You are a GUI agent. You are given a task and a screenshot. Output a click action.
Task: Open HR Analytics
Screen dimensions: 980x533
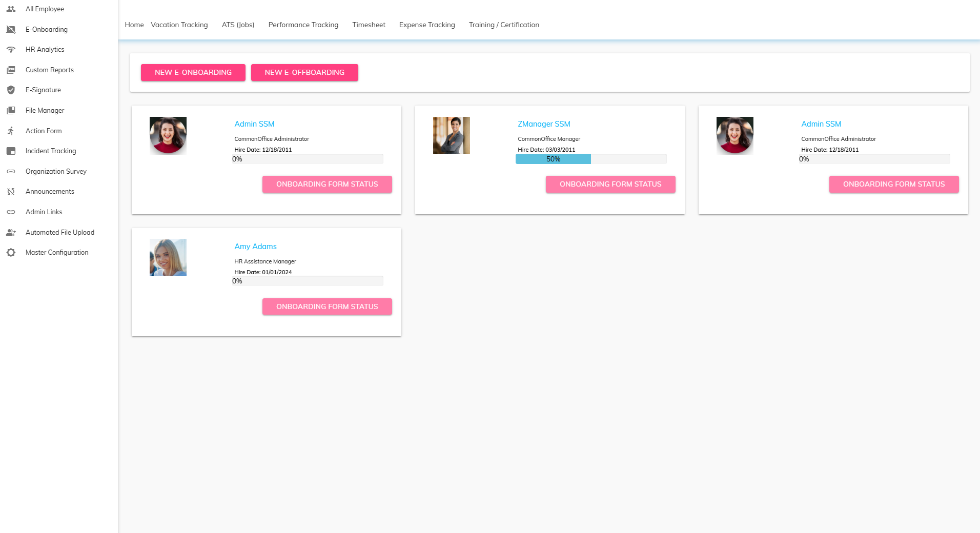[x=44, y=49]
